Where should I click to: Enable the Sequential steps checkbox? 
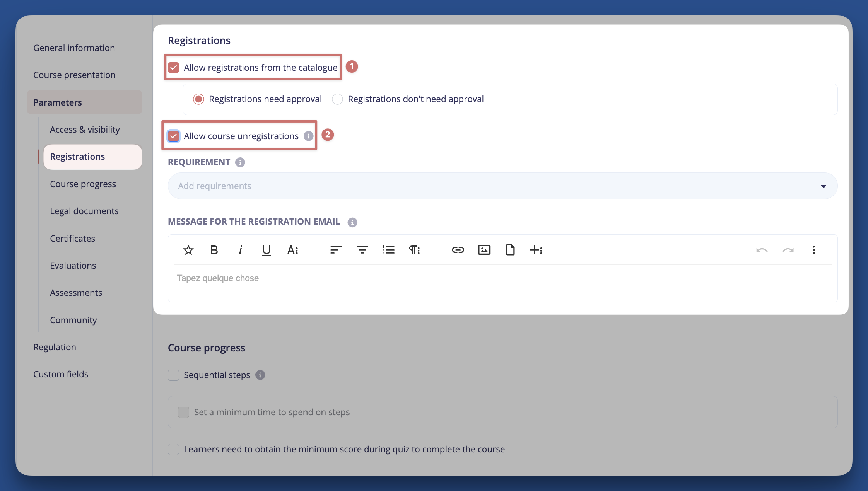pyautogui.click(x=174, y=375)
